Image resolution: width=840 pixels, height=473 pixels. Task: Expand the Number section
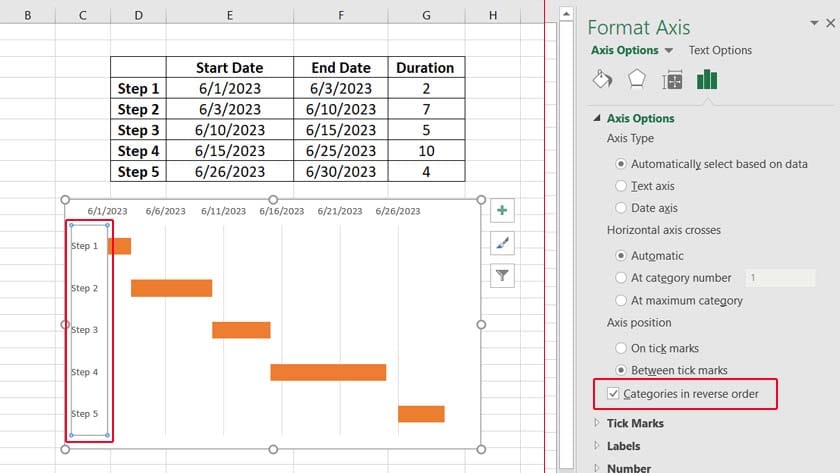pyautogui.click(x=597, y=468)
